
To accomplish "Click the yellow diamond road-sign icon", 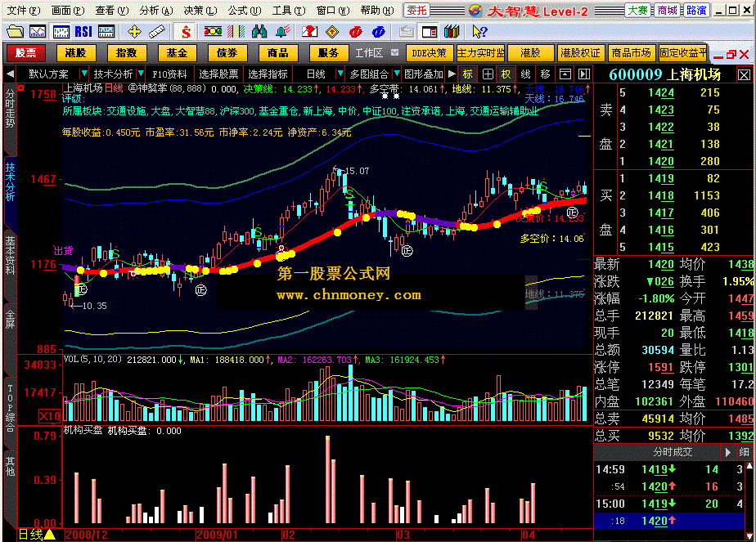I will tap(332, 32).
